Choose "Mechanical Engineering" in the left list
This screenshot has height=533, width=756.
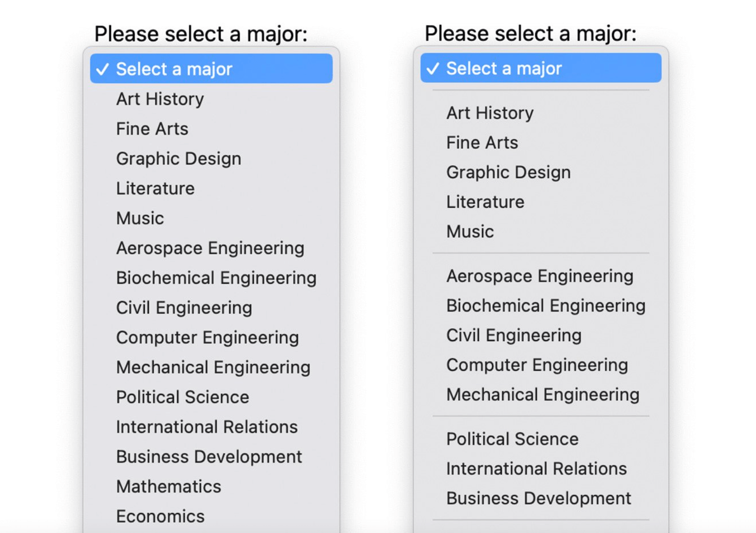(x=213, y=367)
